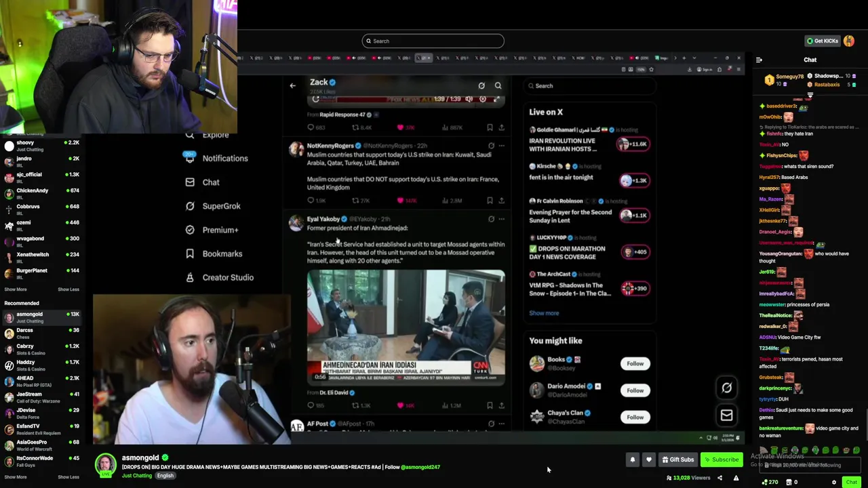
Task: Expand recommended list with lower Show More
Action: pos(16,477)
